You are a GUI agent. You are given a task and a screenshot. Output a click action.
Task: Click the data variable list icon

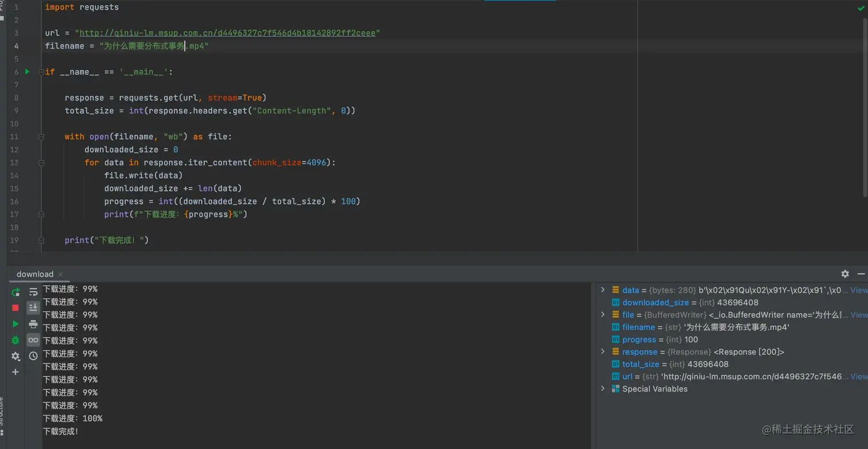(x=615, y=290)
